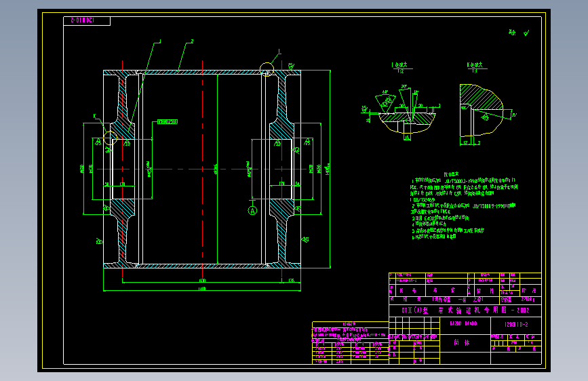Click the part name 筒体 in title block
The height and width of the screenshot is (381, 588).
coord(462,342)
